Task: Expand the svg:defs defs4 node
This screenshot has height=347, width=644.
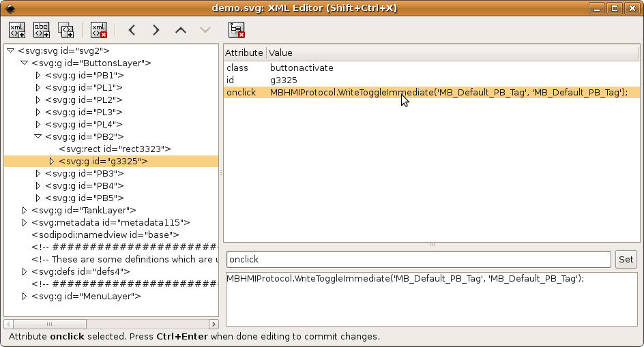Action: (x=25, y=271)
